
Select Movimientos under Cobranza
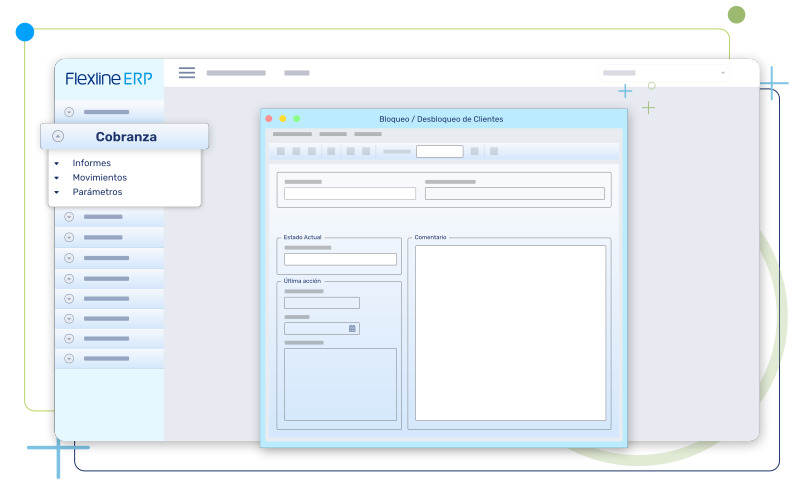99,178
